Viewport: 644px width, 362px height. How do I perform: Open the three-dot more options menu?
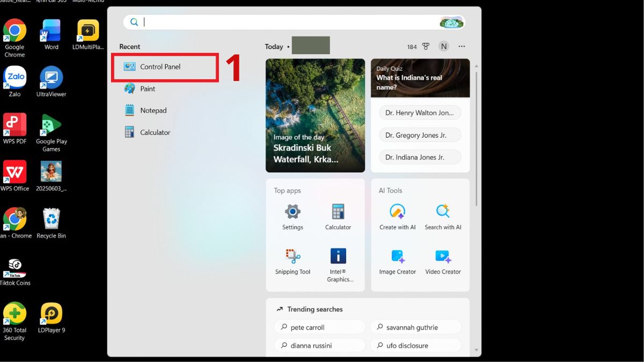[x=462, y=46]
